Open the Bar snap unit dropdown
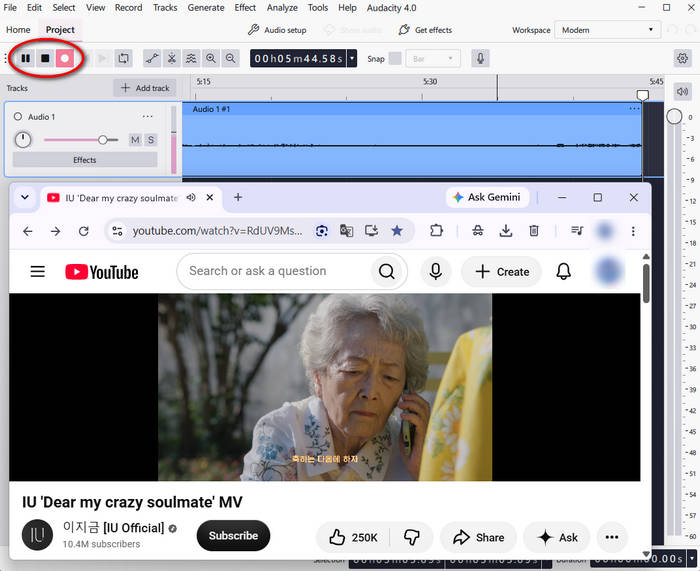700x571 pixels. pos(433,58)
